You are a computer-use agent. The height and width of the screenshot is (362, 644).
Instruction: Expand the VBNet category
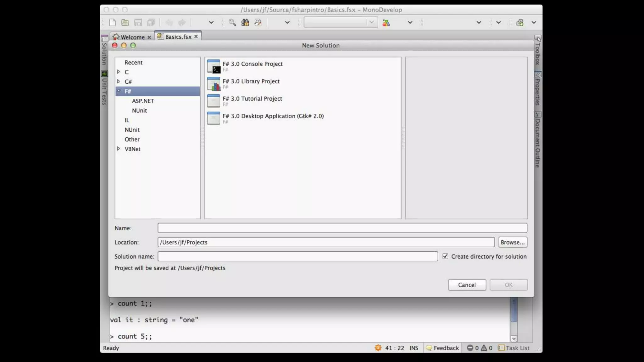[119, 149]
